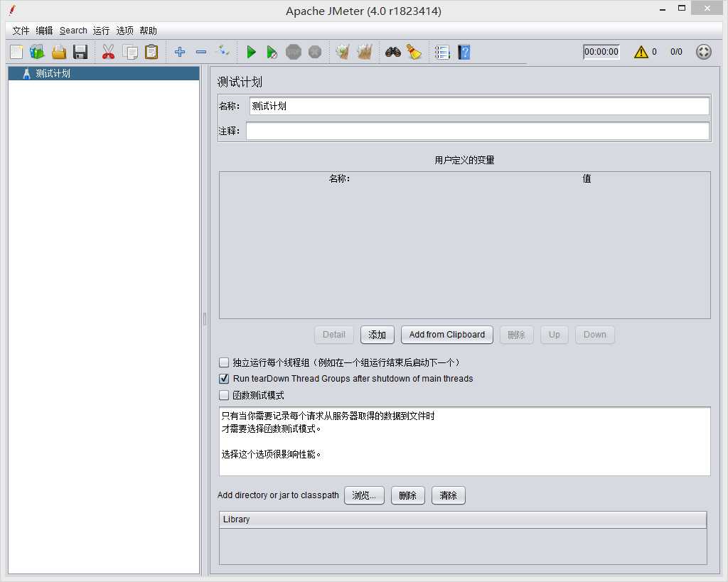The image size is (728, 582).
Task: Collapse all tree nodes with minus icon
Action: click(201, 52)
